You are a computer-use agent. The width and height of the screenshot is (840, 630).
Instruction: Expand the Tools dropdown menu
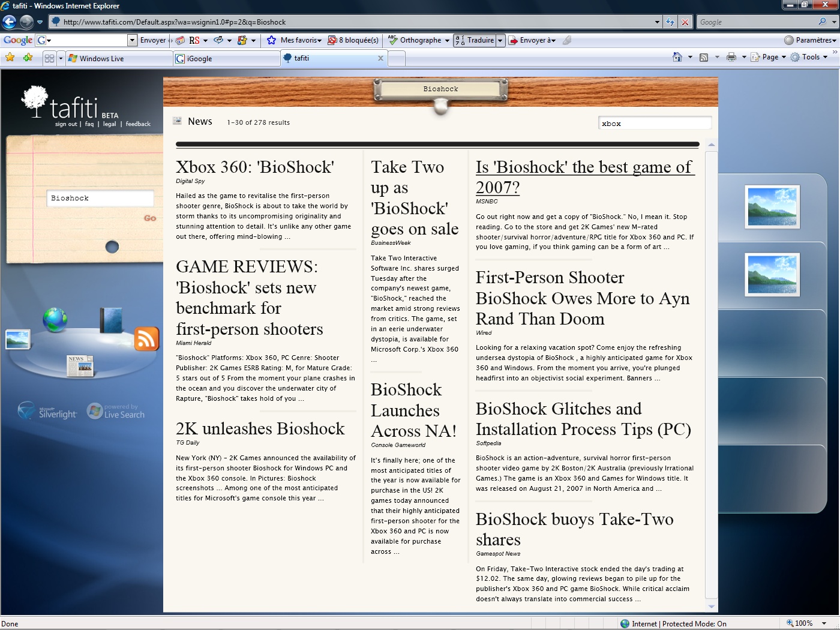click(810, 58)
